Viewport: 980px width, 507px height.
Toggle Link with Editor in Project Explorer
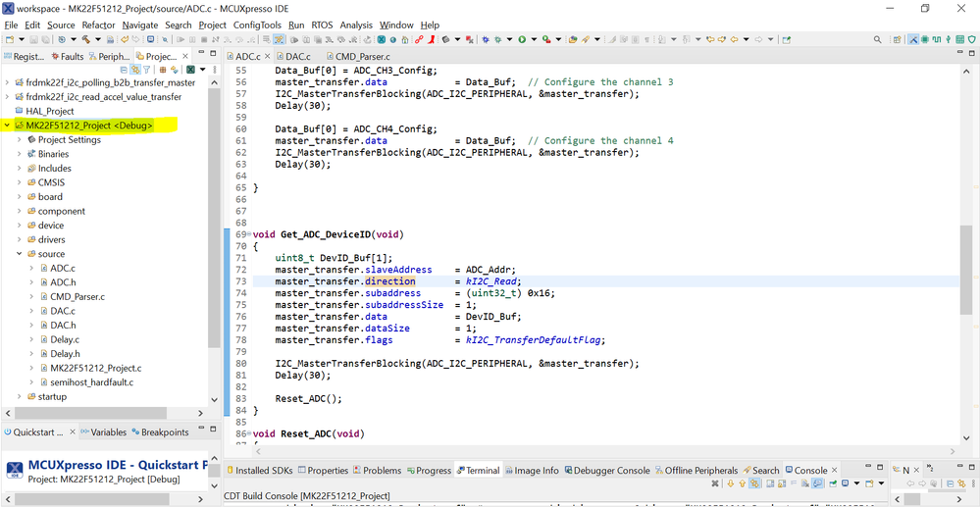[x=134, y=69]
